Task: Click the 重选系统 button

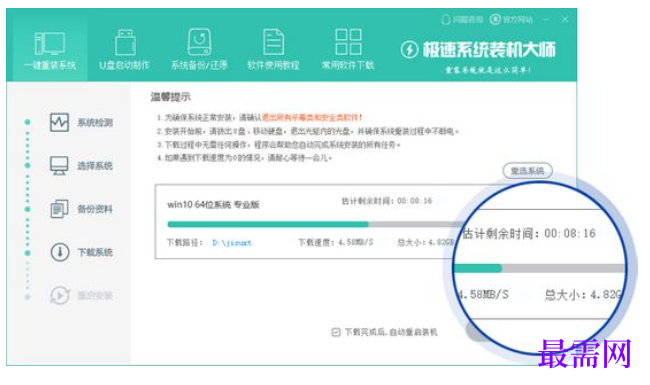Action: (x=527, y=171)
